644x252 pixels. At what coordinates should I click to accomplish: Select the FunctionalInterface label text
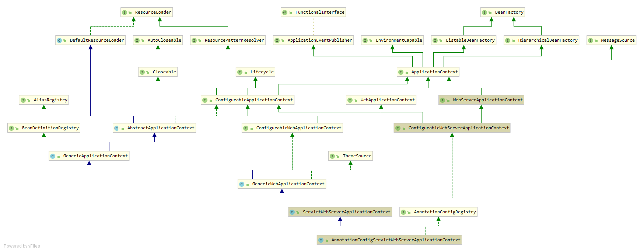tap(320, 12)
